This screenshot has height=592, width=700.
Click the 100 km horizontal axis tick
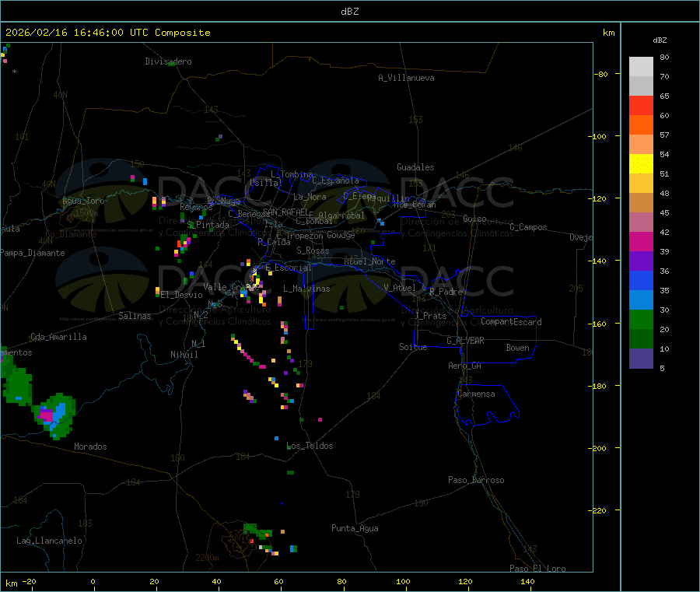[x=403, y=582]
